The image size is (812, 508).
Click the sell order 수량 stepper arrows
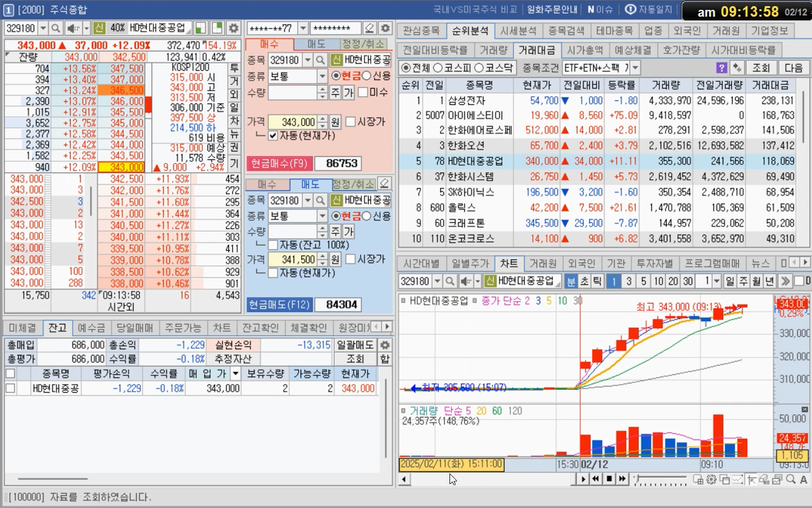(323, 232)
